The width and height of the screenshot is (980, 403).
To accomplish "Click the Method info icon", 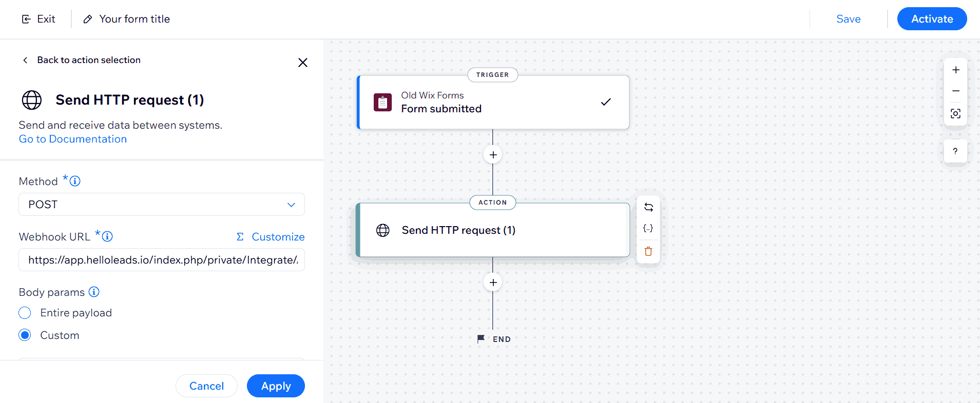I will (75, 181).
